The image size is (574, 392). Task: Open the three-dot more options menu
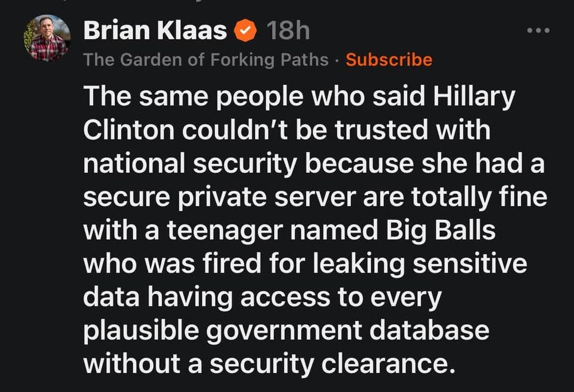point(538,30)
